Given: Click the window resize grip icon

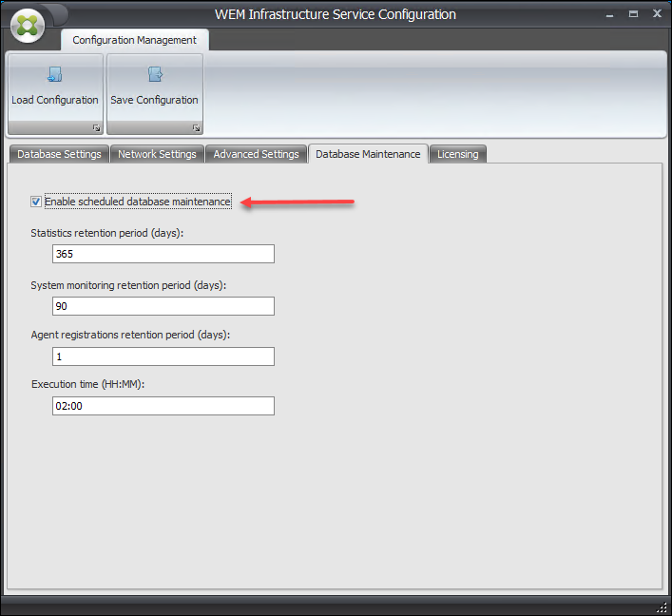Looking at the screenshot, I should [662, 607].
